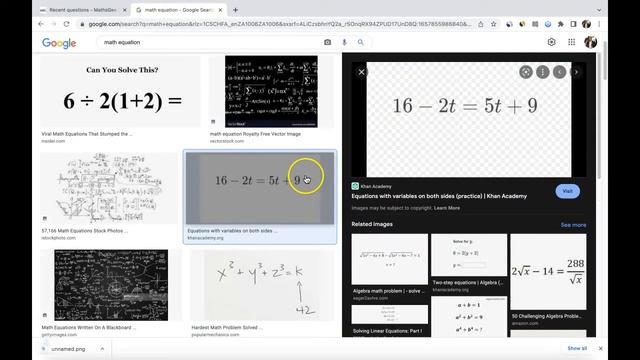Click the Chrome profile avatar in toolbar

587,24
